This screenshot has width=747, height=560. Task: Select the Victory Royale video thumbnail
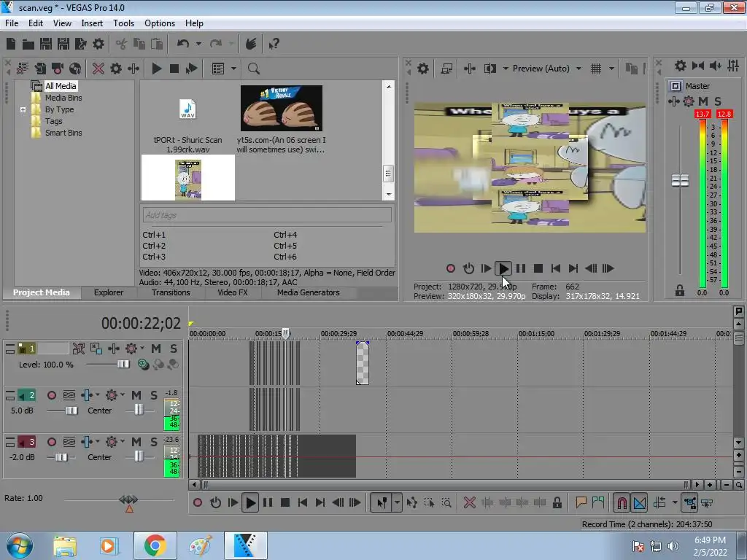281,109
